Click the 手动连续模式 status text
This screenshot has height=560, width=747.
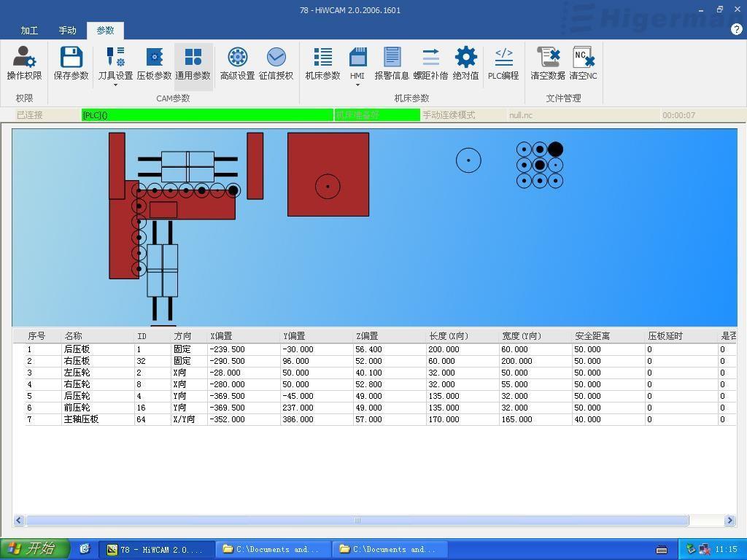point(449,115)
